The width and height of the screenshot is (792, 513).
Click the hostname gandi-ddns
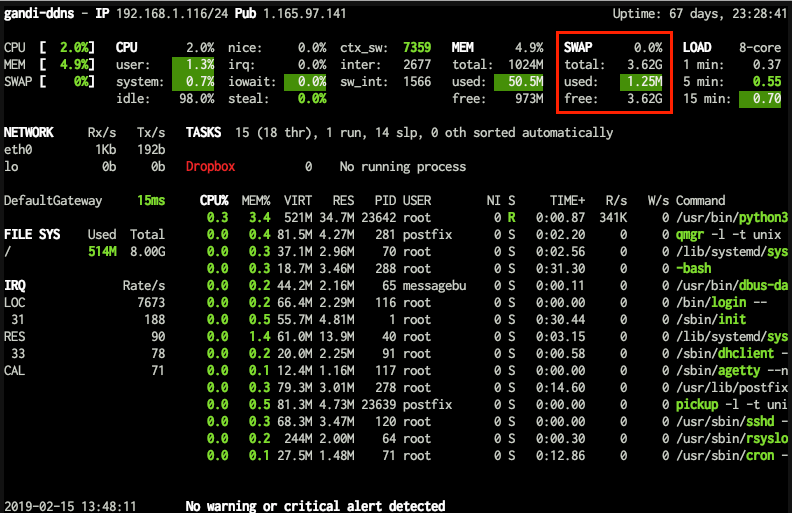[39, 14]
